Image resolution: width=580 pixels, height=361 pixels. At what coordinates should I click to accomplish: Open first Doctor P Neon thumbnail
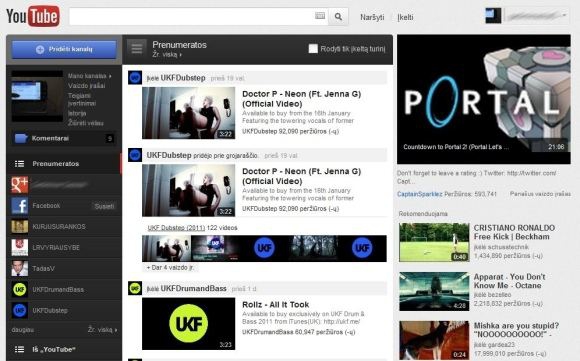(189, 113)
